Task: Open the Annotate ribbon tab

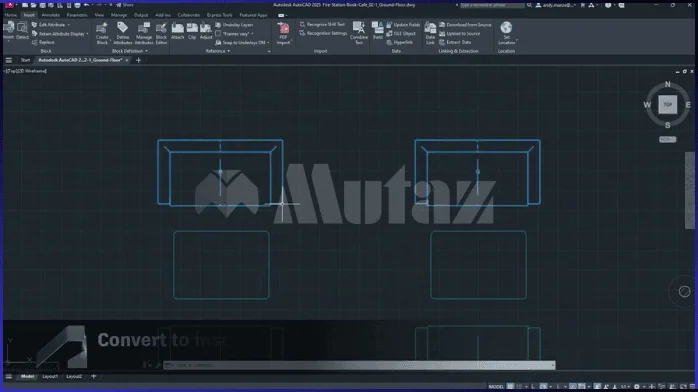Action: coord(50,15)
